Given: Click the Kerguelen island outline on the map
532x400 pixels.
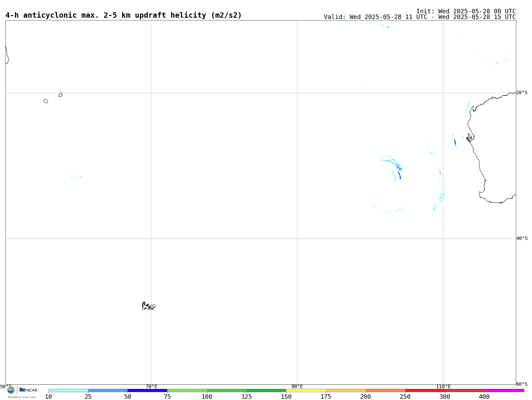Looking at the screenshot, I should pos(149,306).
